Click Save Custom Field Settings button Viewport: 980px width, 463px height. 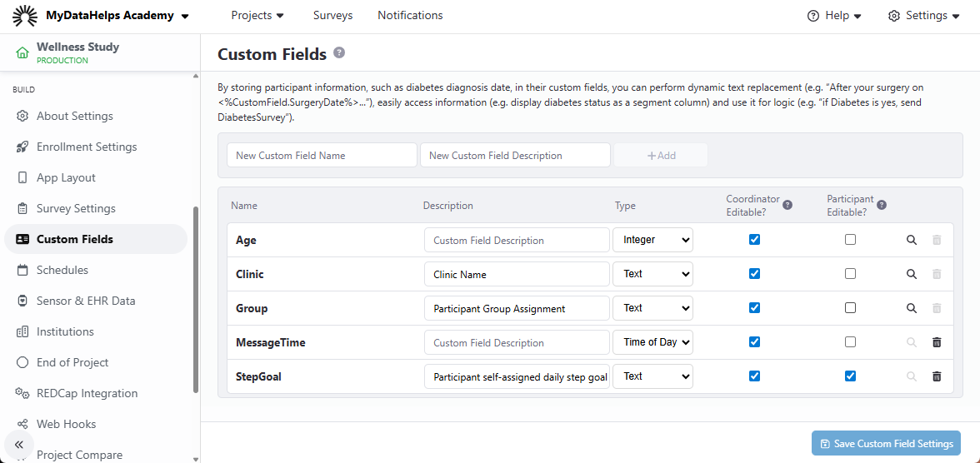click(x=886, y=444)
